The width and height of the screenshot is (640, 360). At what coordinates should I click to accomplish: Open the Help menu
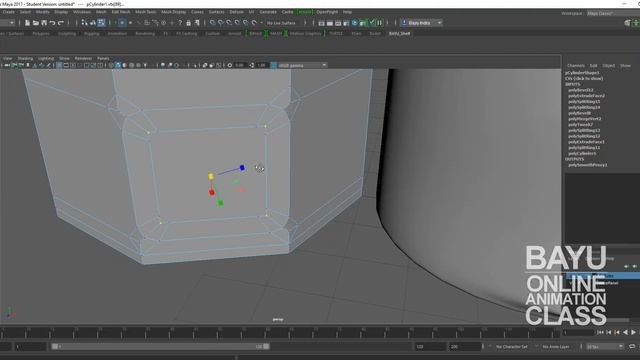coord(347,12)
